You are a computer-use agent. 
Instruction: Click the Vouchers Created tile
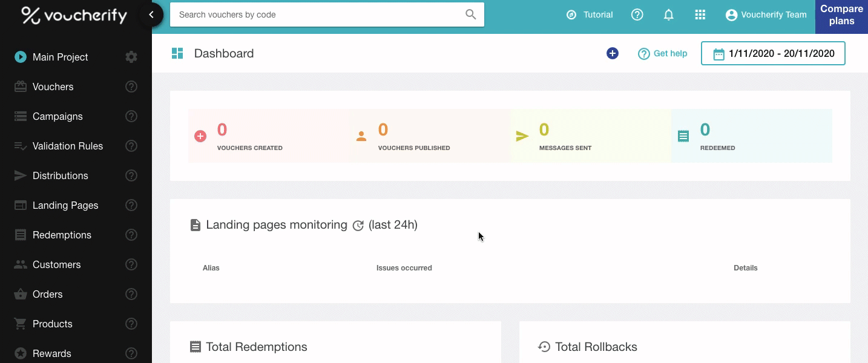click(x=269, y=136)
